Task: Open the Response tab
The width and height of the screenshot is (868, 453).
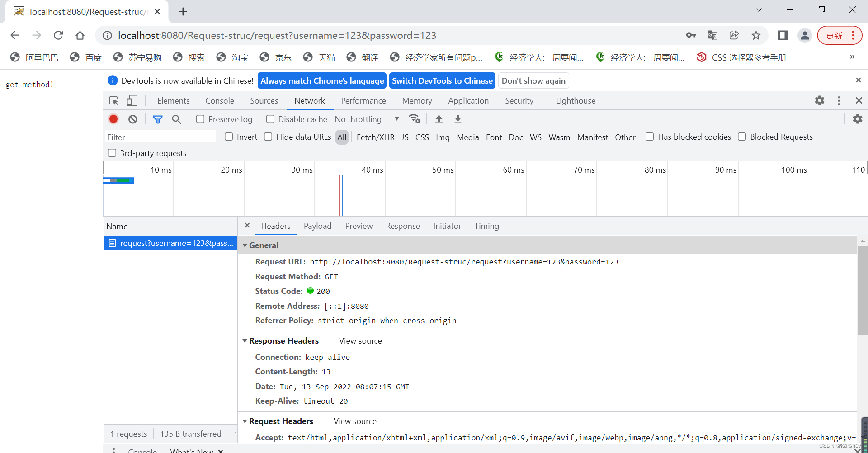Action: point(403,226)
